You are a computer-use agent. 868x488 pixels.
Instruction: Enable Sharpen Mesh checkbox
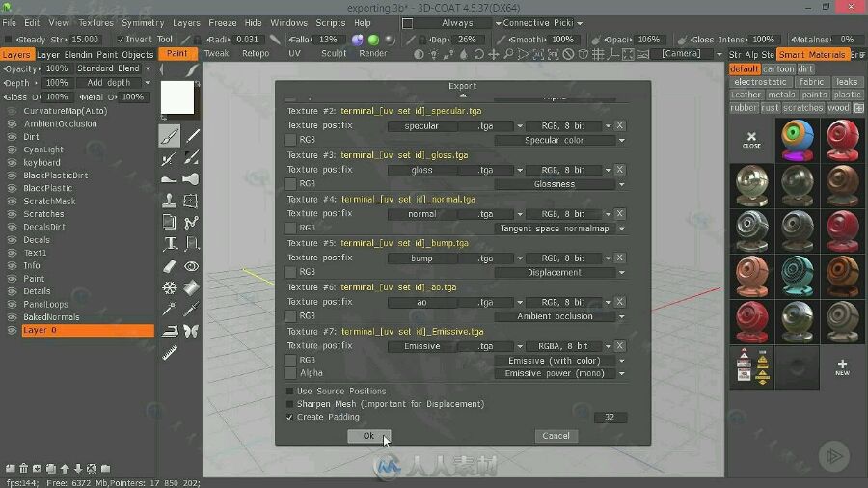tap(289, 404)
